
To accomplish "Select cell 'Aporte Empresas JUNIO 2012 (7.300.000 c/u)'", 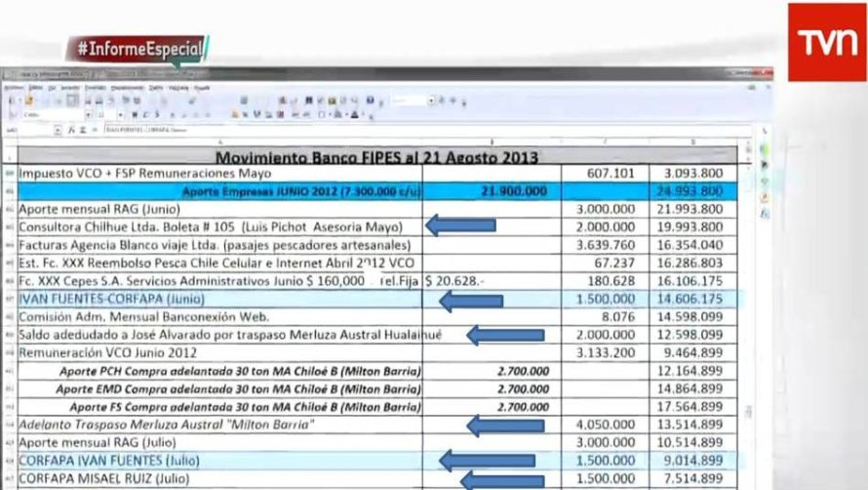I will [x=219, y=191].
